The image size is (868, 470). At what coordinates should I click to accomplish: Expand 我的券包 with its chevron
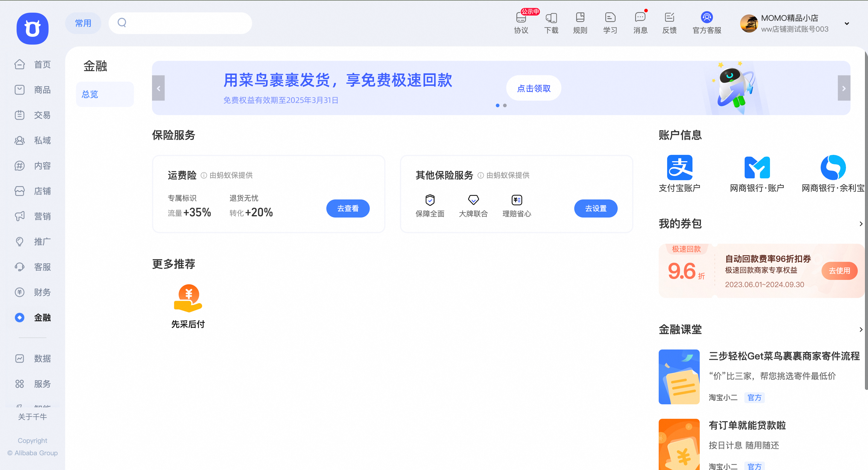click(x=861, y=224)
